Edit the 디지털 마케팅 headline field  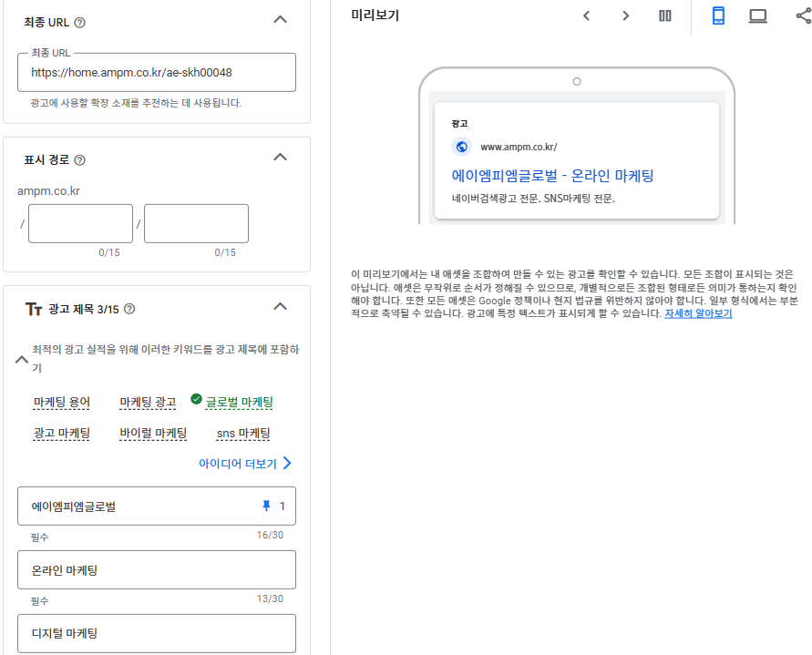click(157, 633)
